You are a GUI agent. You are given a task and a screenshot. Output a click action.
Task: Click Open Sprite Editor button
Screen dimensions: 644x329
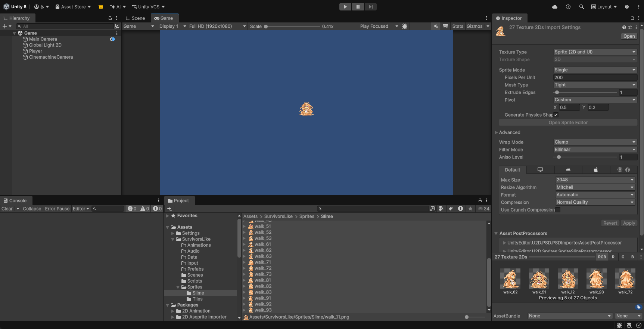tap(568, 123)
